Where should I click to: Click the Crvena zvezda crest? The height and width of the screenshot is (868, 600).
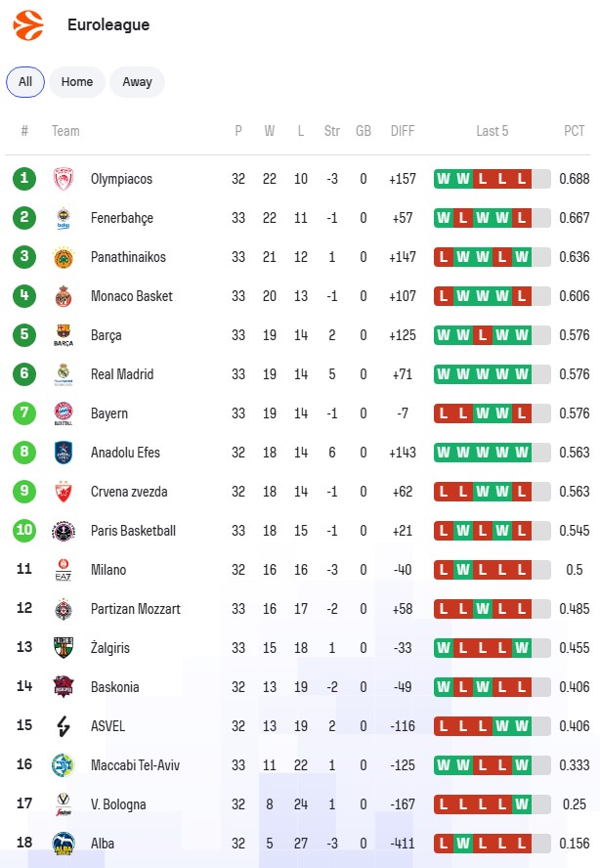(64, 492)
